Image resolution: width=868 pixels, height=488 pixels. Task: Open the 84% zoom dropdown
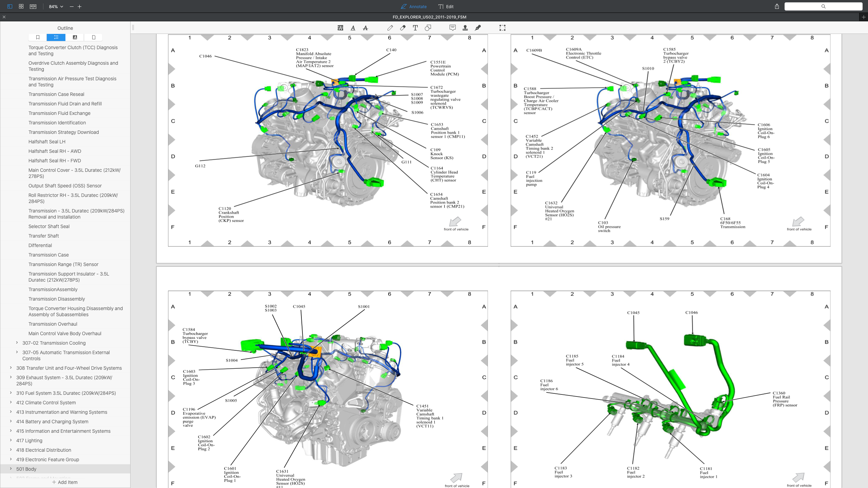click(56, 6)
